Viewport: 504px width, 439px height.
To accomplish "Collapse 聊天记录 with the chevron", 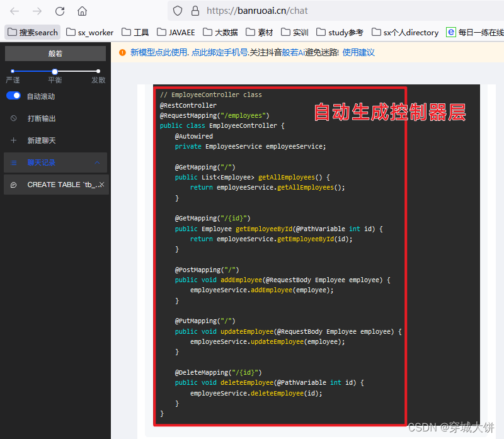I will (97, 162).
